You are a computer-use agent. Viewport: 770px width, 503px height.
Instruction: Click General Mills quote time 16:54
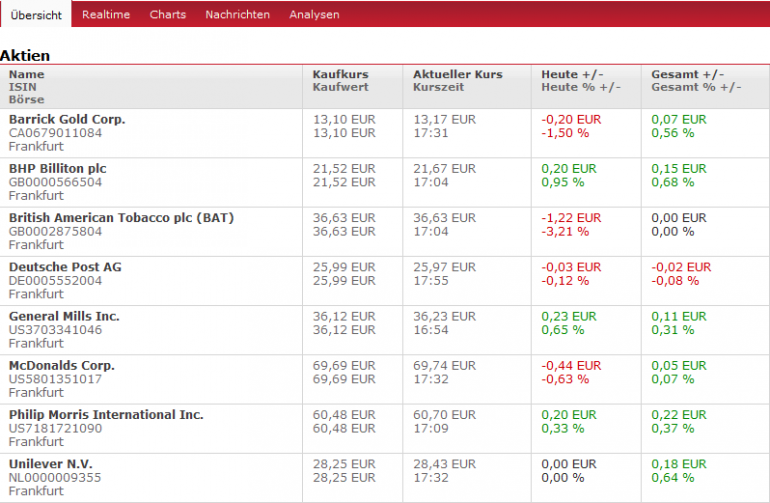click(431, 330)
